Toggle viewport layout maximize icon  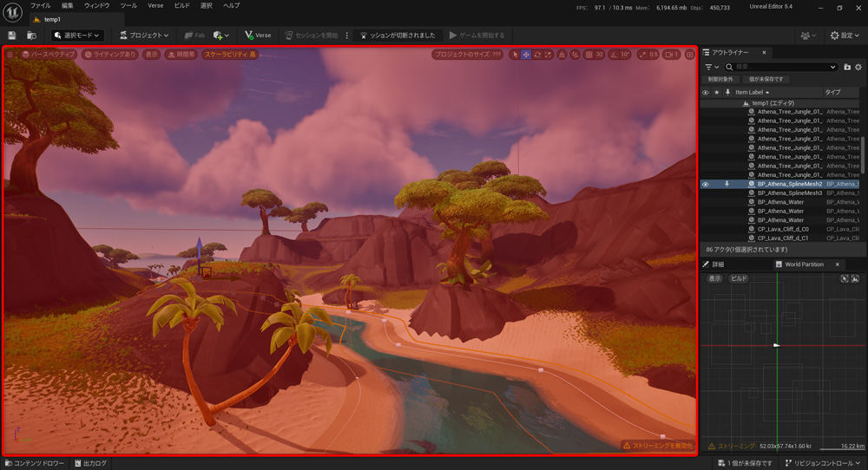(690, 55)
